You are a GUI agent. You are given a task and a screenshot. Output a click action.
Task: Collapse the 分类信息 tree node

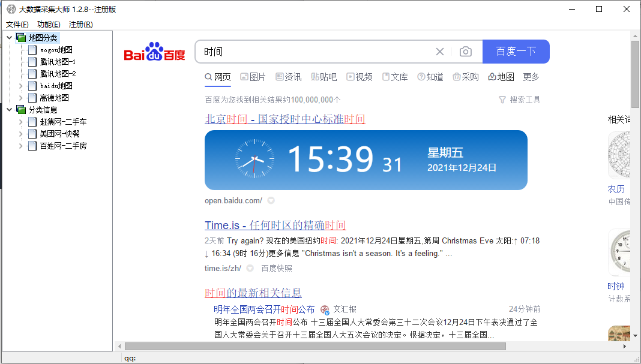click(10, 110)
